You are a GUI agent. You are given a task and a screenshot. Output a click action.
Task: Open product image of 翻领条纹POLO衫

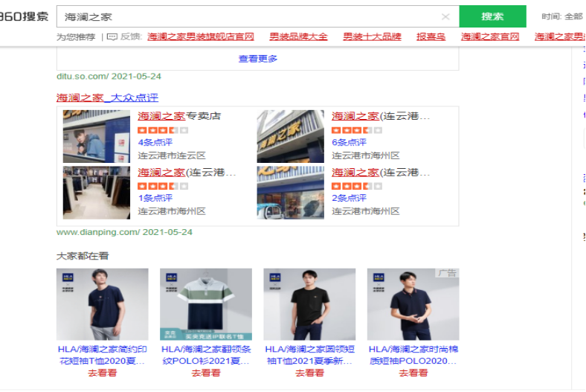click(x=206, y=304)
